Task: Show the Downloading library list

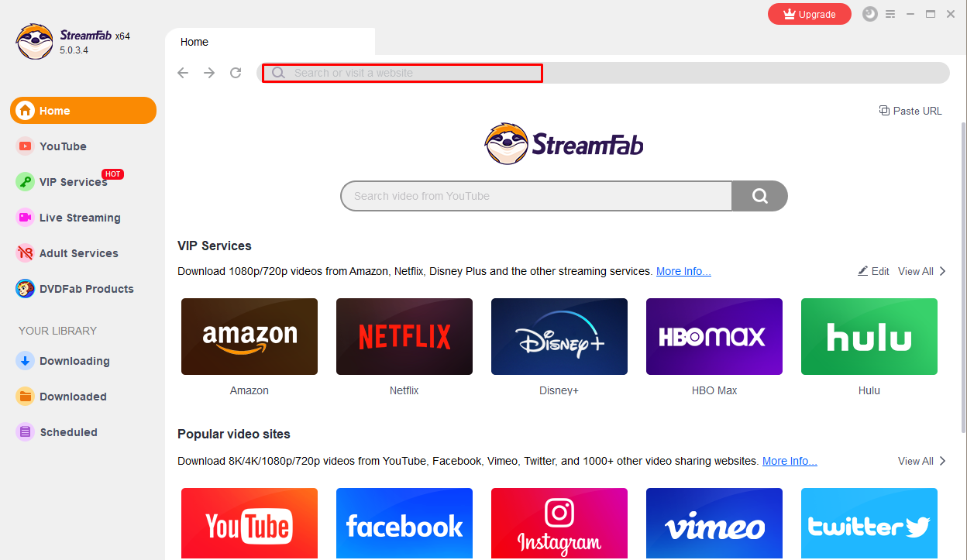Action: (x=74, y=361)
